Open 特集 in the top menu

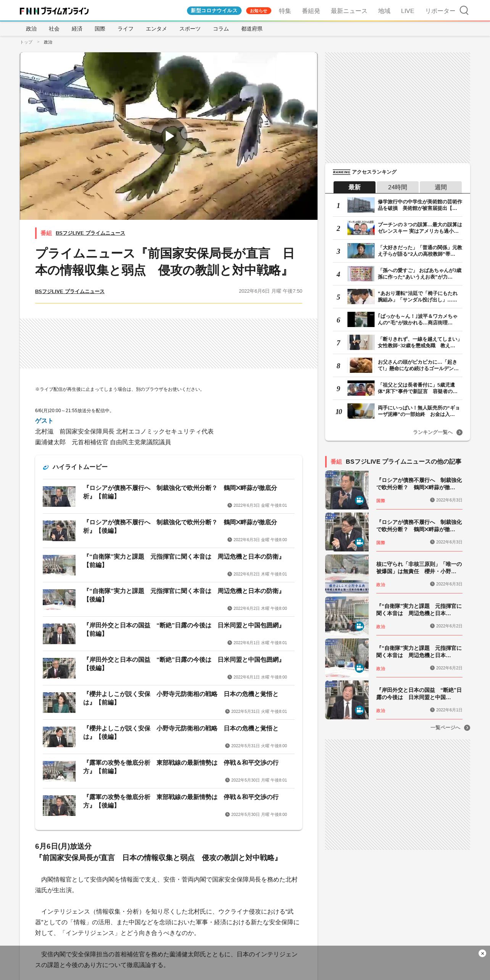pos(285,11)
